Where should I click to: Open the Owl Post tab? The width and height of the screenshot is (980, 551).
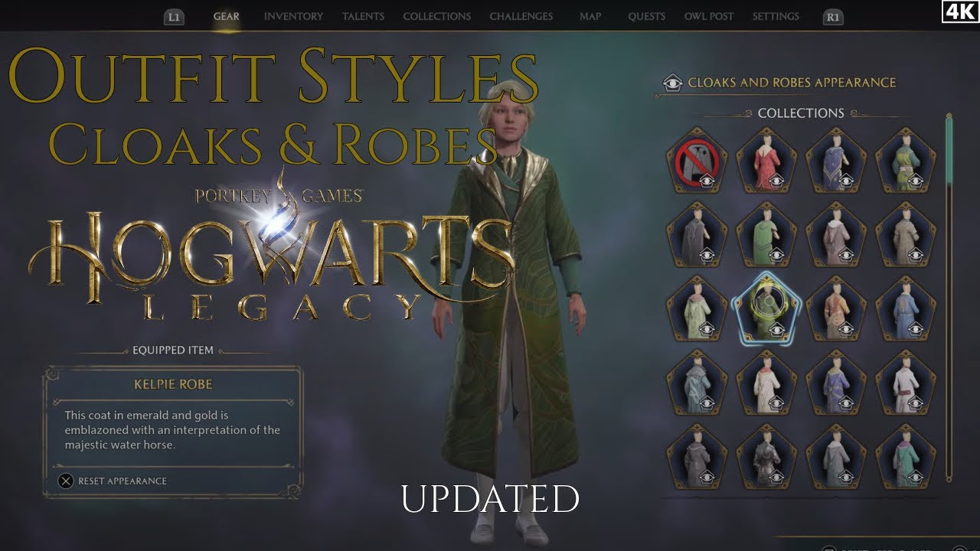[709, 16]
